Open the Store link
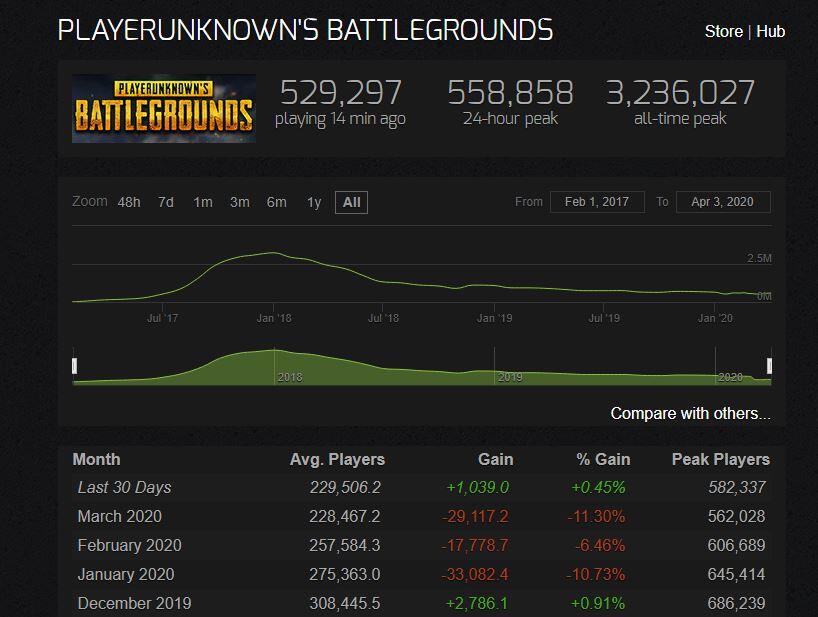Image resolution: width=818 pixels, height=617 pixels. click(723, 31)
